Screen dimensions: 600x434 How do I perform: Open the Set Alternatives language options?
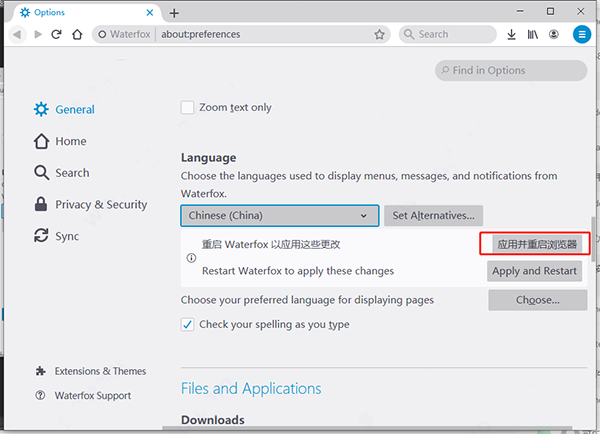pyautogui.click(x=434, y=215)
